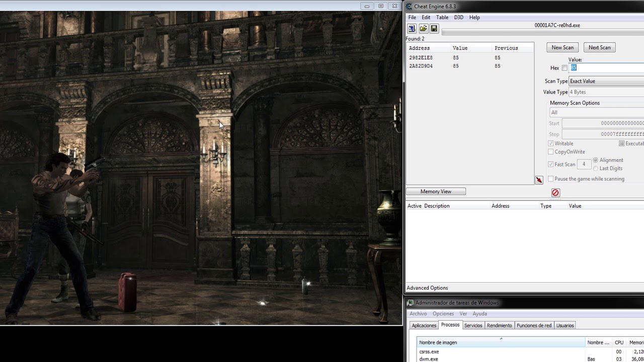Click the Stop address field
The width and height of the screenshot is (644, 362).
click(603, 134)
